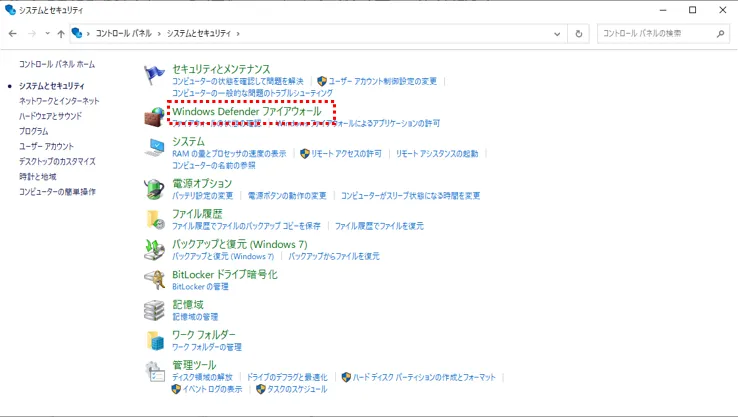
Task: Click the 管理ツール icon
Action: (154, 372)
